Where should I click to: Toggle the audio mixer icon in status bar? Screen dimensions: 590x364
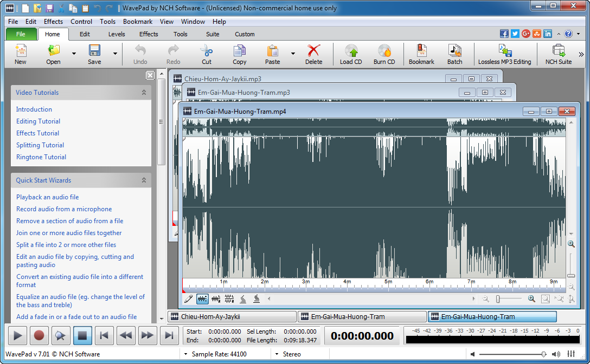(x=571, y=354)
